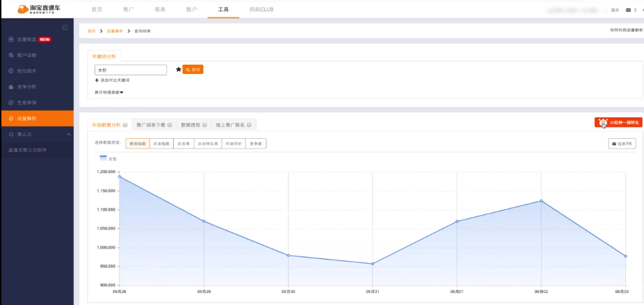Select 点击指数 data type
This screenshot has width=644, height=305.
[161, 144]
